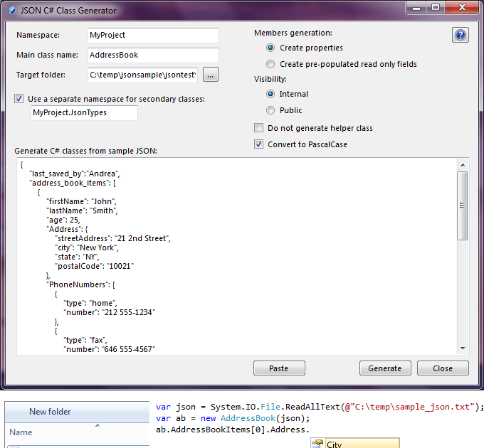Click the sort arrow above Name column

coord(98,425)
